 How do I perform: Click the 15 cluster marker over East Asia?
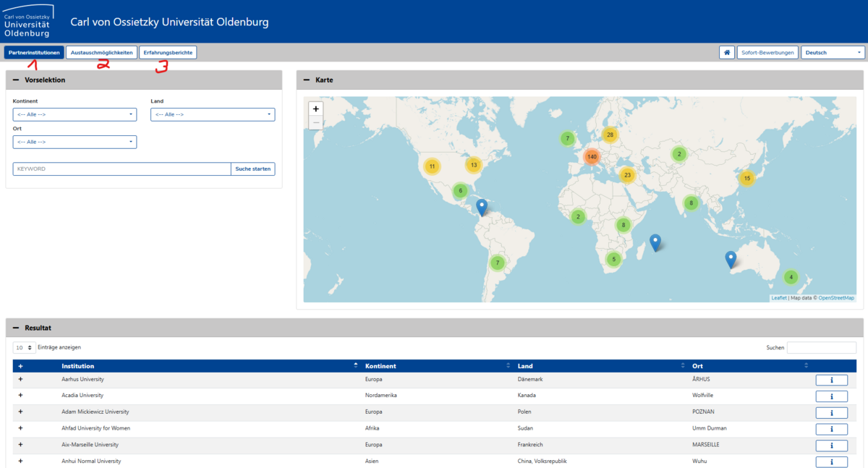pyautogui.click(x=747, y=178)
